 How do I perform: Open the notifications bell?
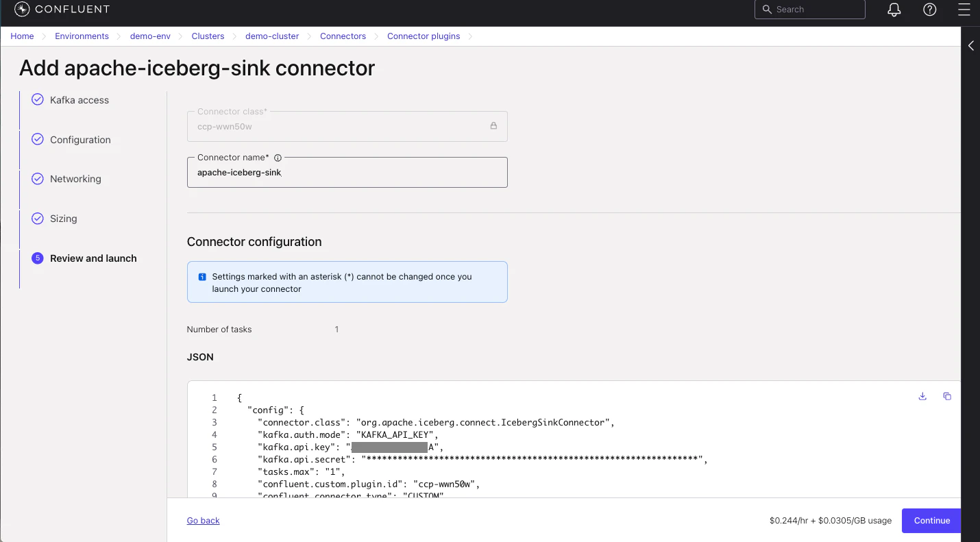(894, 10)
